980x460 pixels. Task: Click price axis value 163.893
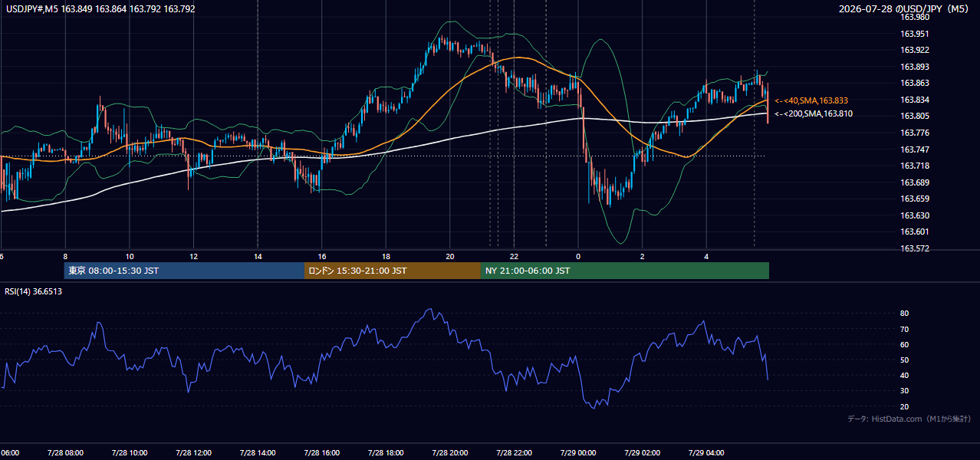(x=914, y=67)
